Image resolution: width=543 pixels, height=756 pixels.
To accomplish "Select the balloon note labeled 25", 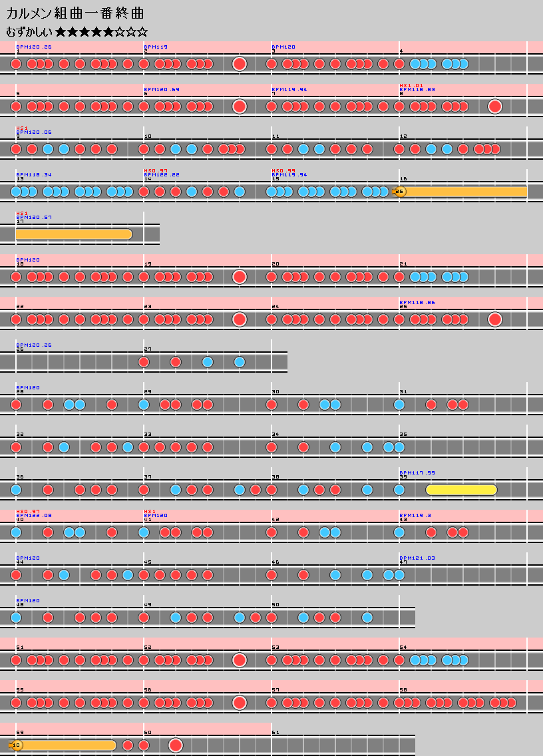I will [399, 192].
